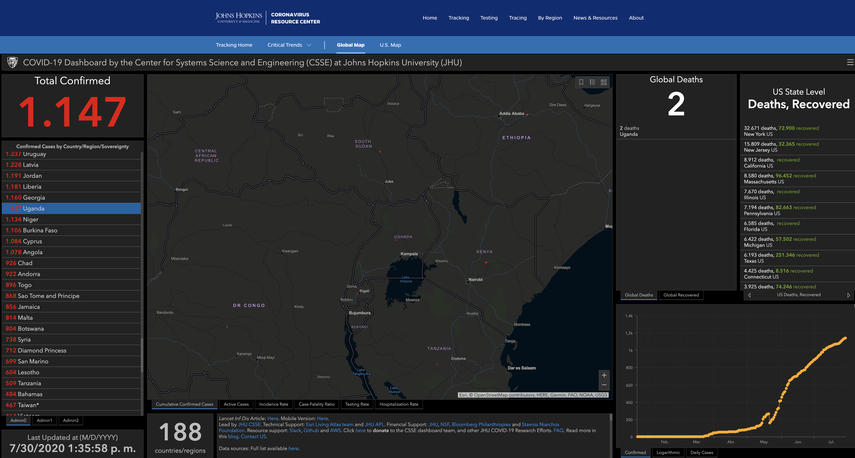Image resolution: width=855 pixels, height=458 pixels.
Task: Click the Johns Hopkins shield logo in dashboard header
Action: tap(12, 63)
